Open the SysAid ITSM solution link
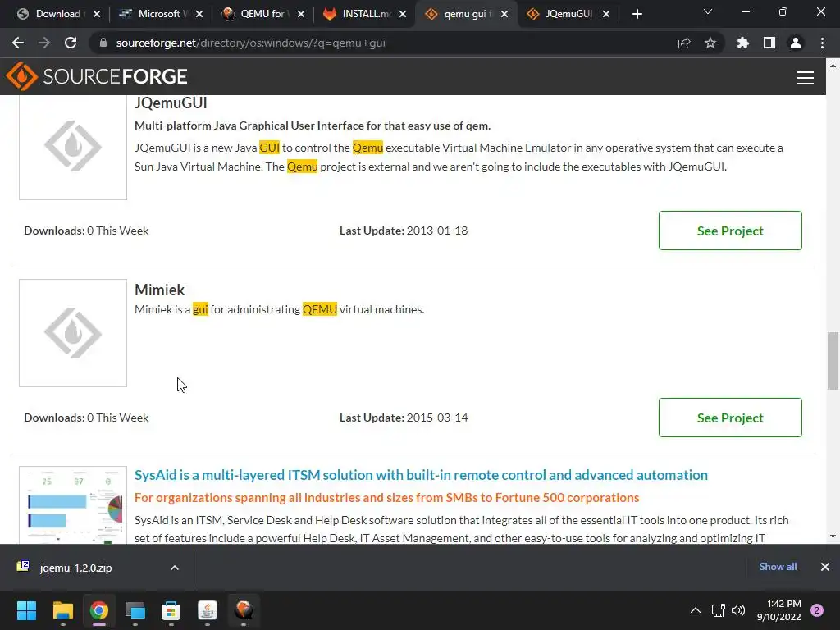Image resolution: width=840 pixels, height=630 pixels. tap(421, 475)
